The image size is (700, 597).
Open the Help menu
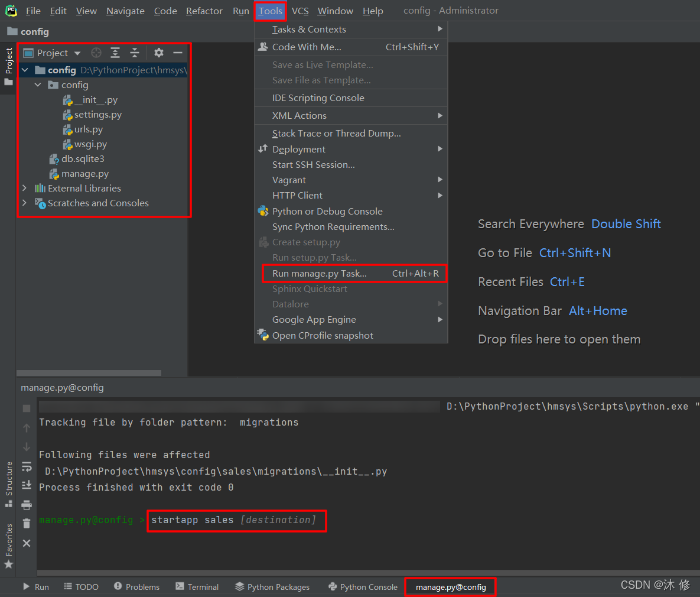click(373, 11)
